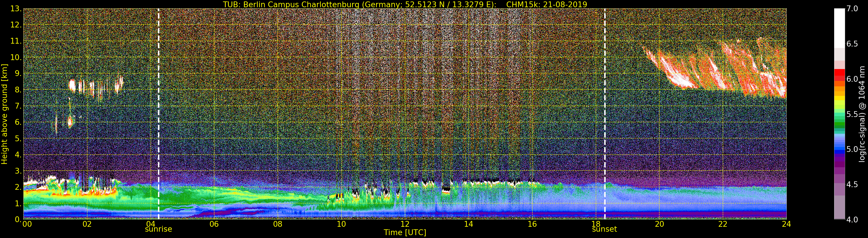Click the 'sunrise' label below the time axis
The image size is (868, 238).
point(159,229)
